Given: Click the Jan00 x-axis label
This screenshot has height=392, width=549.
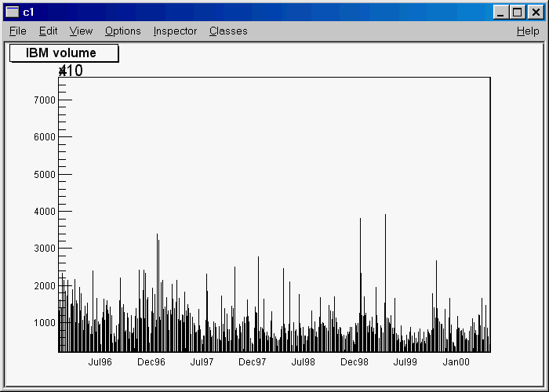Looking at the screenshot, I should pyautogui.click(x=456, y=362).
